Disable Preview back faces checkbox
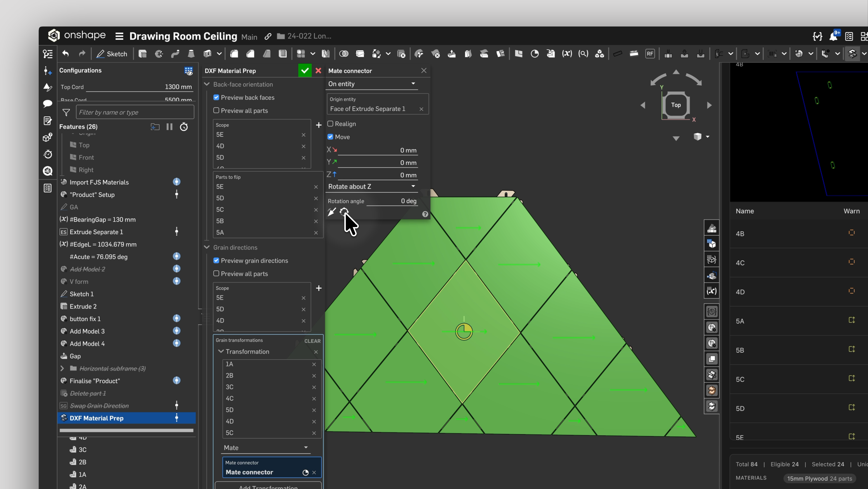Image resolution: width=868 pixels, height=489 pixels. [x=216, y=98]
